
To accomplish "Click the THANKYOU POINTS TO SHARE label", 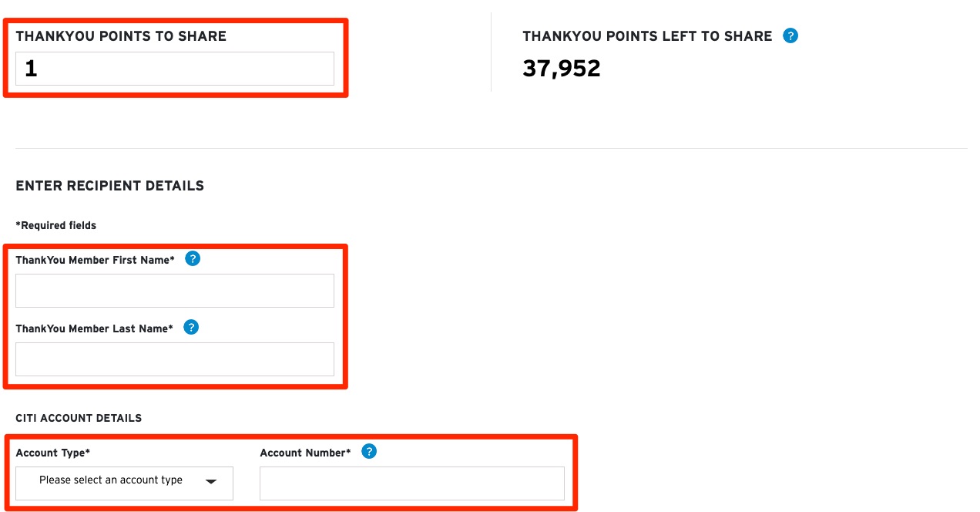I will pos(121,35).
